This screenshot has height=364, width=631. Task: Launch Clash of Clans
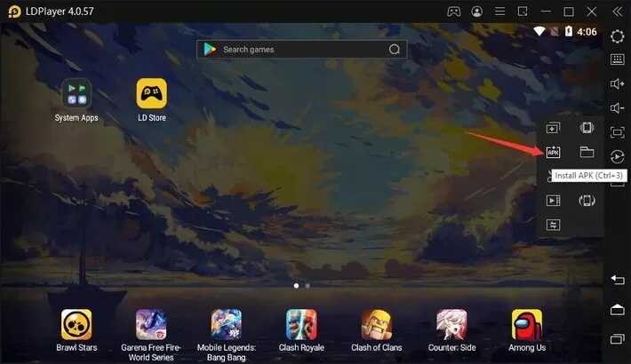(x=377, y=330)
